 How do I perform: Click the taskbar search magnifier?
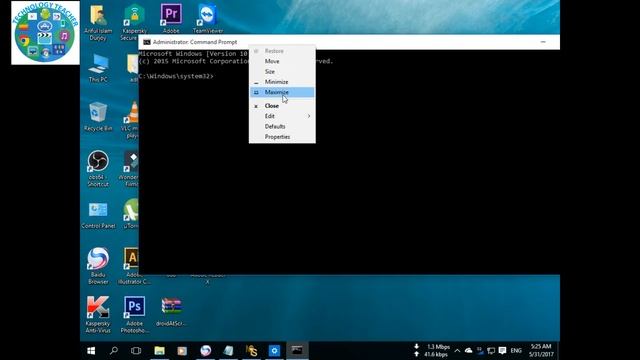114,351
